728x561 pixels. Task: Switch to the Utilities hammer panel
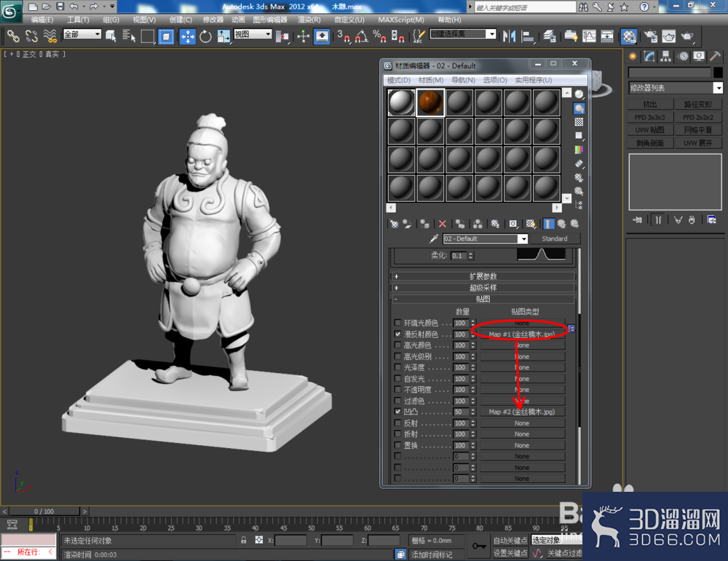[715, 56]
